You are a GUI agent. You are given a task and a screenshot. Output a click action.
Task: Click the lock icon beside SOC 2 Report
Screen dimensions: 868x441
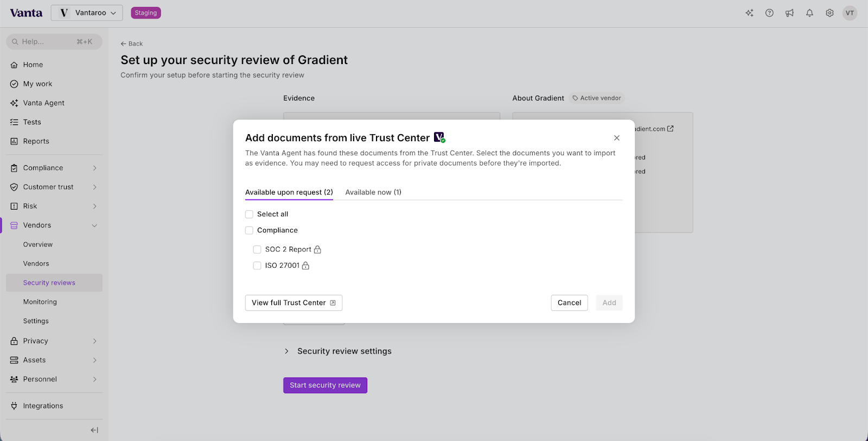pyautogui.click(x=318, y=249)
